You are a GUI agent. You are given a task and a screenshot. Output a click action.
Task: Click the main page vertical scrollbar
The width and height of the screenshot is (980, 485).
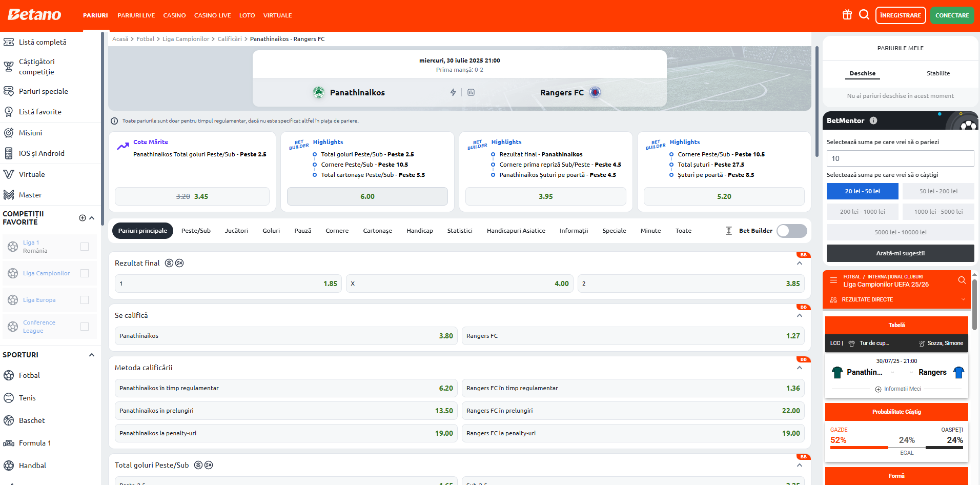tap(817, 102)
